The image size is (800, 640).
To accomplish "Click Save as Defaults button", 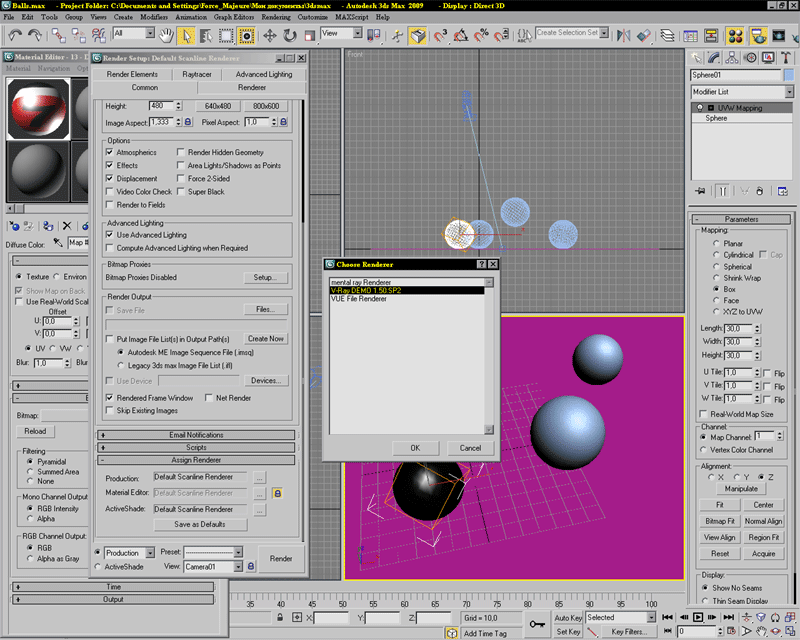I will [199, 524].
